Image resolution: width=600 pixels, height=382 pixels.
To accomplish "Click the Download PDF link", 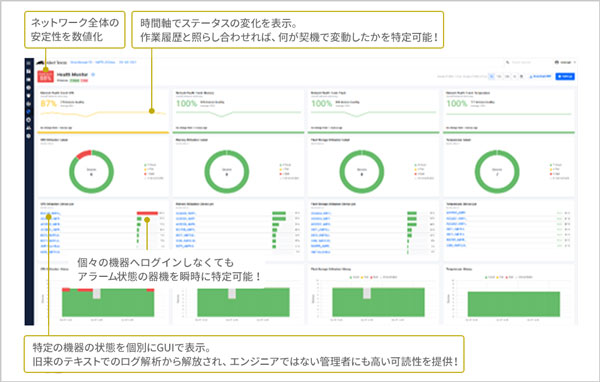I will click(x=540, y=77).
